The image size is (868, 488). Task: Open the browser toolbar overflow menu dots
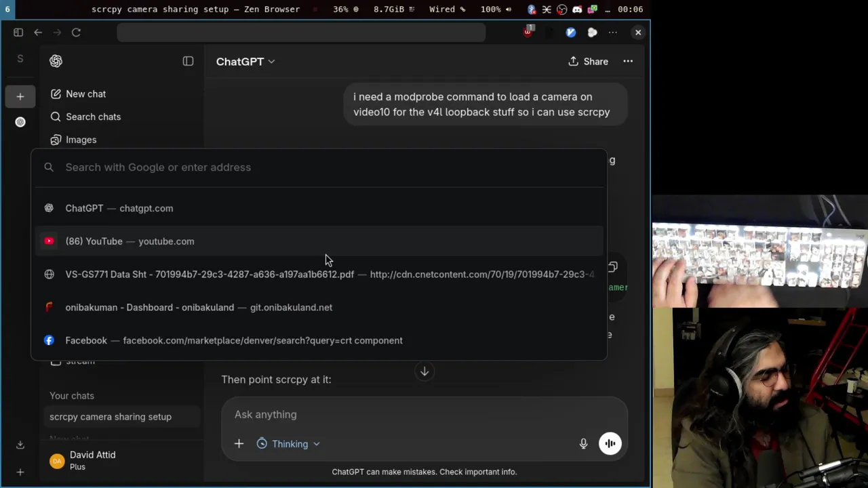[x=613, y=33]
